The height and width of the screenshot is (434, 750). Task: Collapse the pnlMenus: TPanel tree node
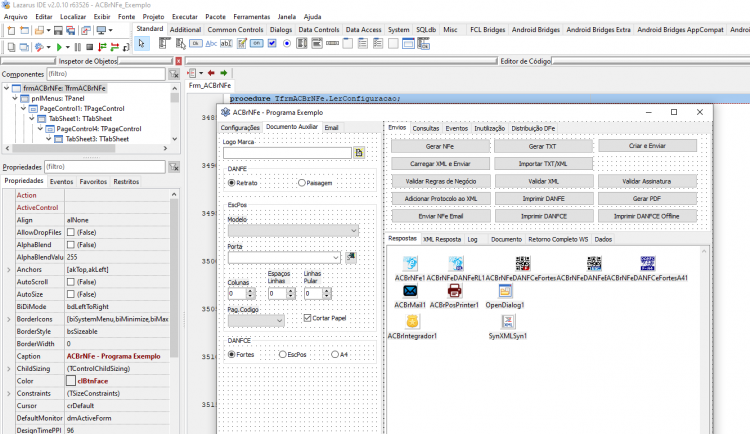[x=15, y=98]
